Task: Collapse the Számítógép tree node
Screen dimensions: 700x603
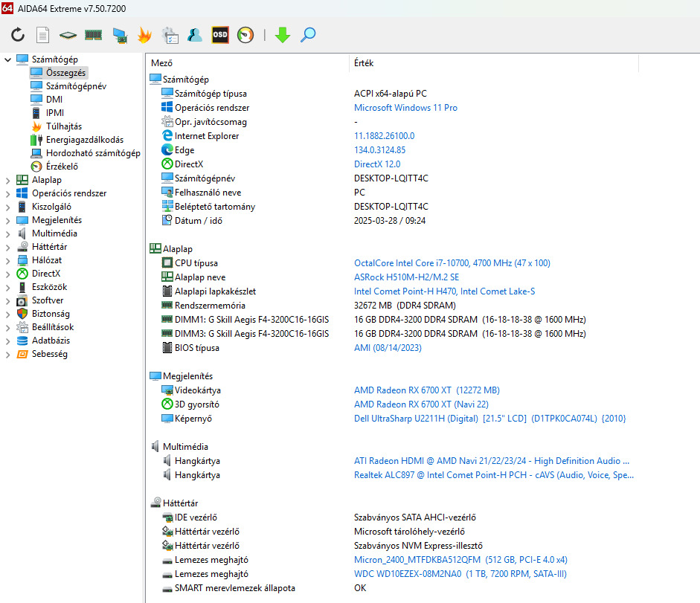Action: (7, 59)
